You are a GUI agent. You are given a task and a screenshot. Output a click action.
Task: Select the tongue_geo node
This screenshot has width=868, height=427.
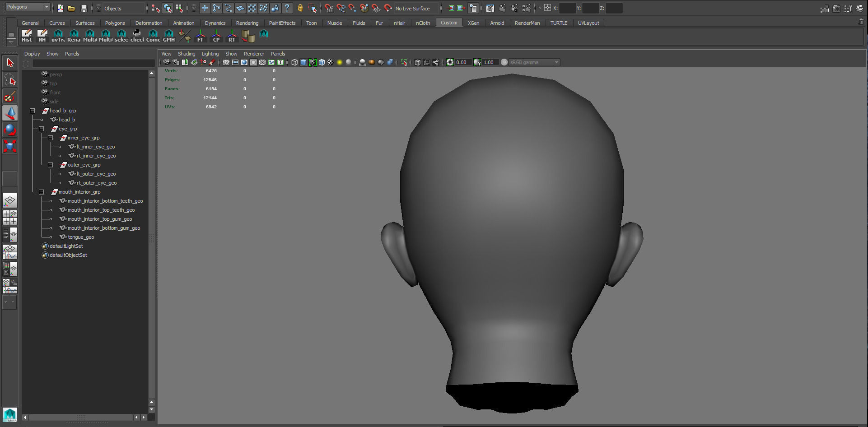tap(81, 237)
